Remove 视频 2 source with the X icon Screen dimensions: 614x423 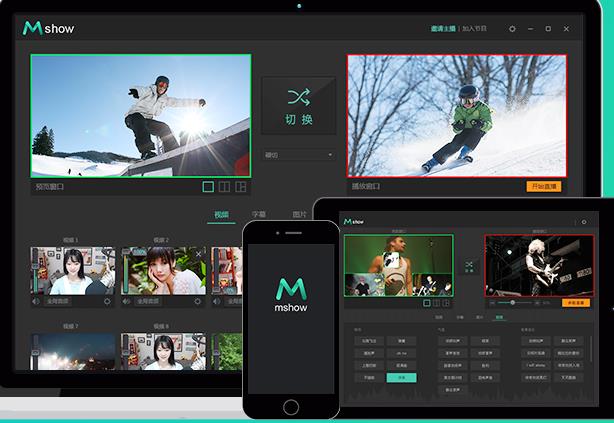[198, 254]
